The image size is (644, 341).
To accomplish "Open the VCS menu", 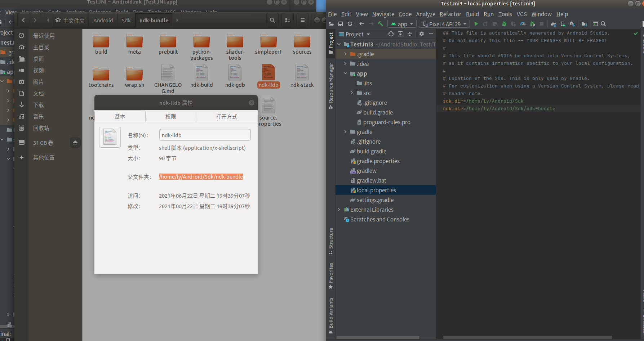I will tap(521, 14).
